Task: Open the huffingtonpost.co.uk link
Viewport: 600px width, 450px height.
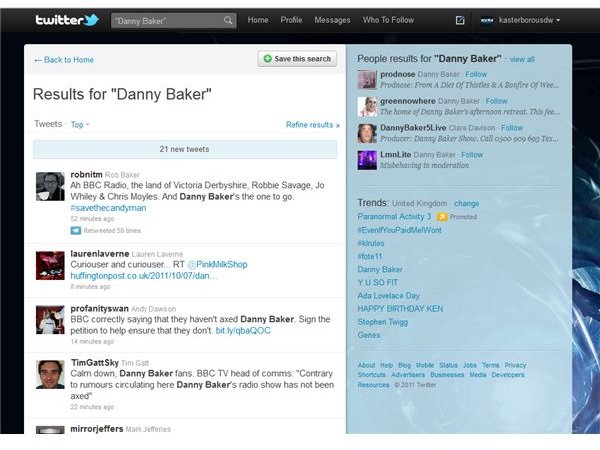Action: tap(144, 276)
